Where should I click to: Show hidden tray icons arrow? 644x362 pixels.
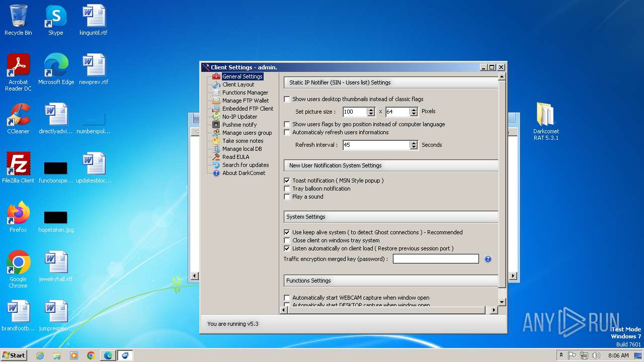[x=561, y=355]
